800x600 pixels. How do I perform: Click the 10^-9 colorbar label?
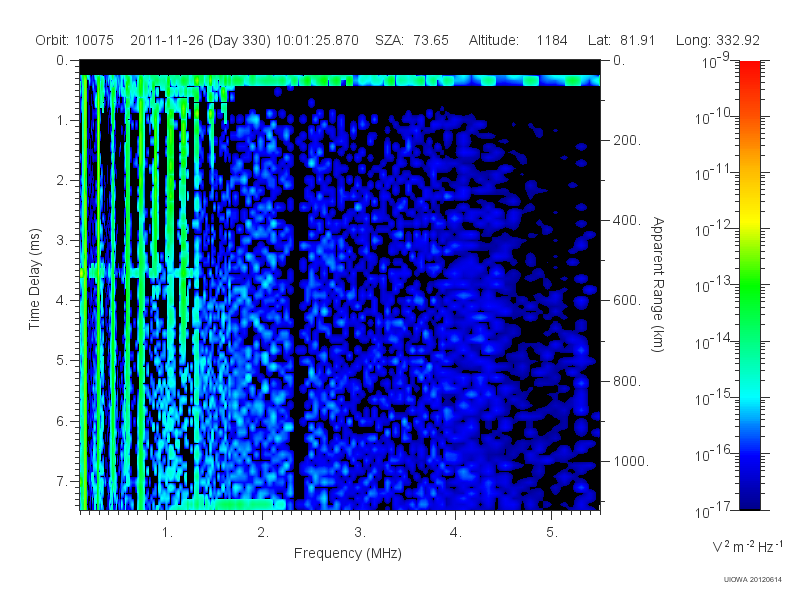(x=716, y=61)
